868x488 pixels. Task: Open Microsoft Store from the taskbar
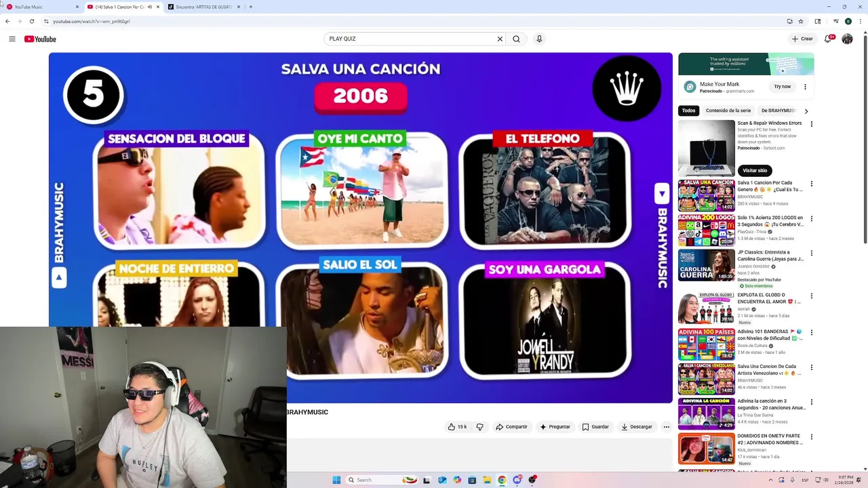472,480
